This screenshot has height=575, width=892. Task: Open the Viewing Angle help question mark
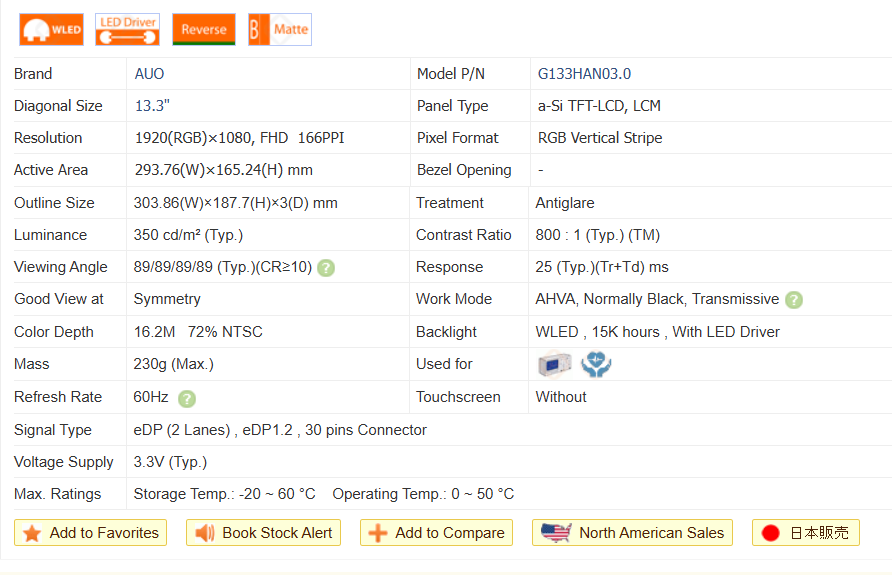(x=326, y=268)
